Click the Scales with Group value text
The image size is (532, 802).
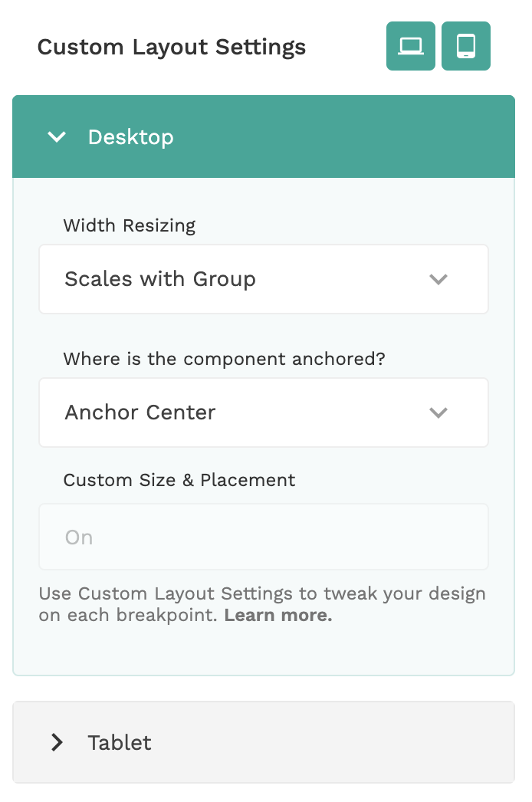(160, 279)
